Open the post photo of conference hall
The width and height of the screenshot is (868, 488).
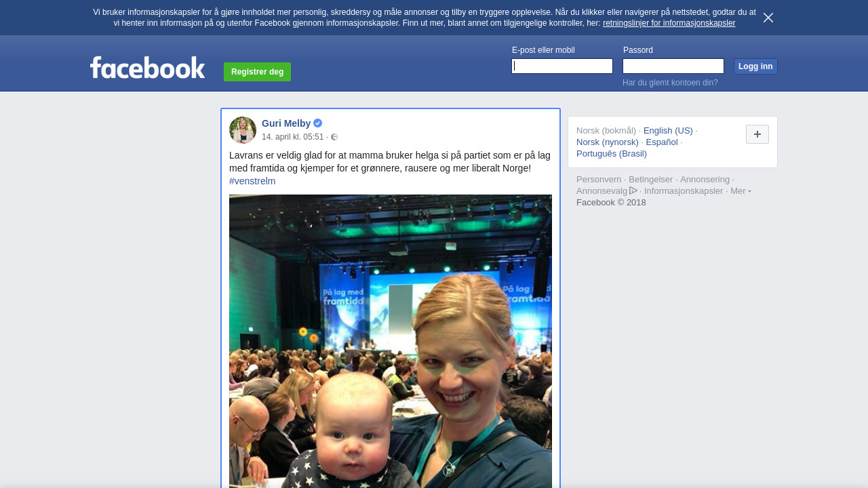click(391, 341)
